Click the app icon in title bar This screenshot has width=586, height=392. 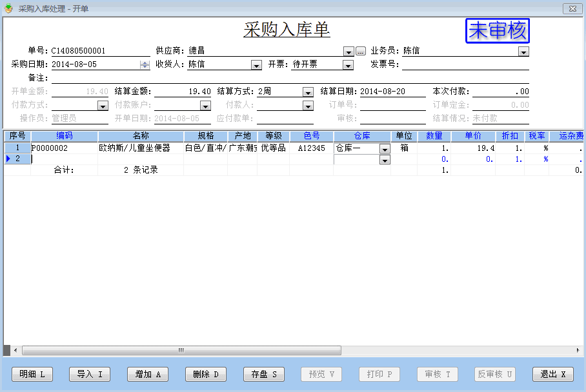click(8, 8)
